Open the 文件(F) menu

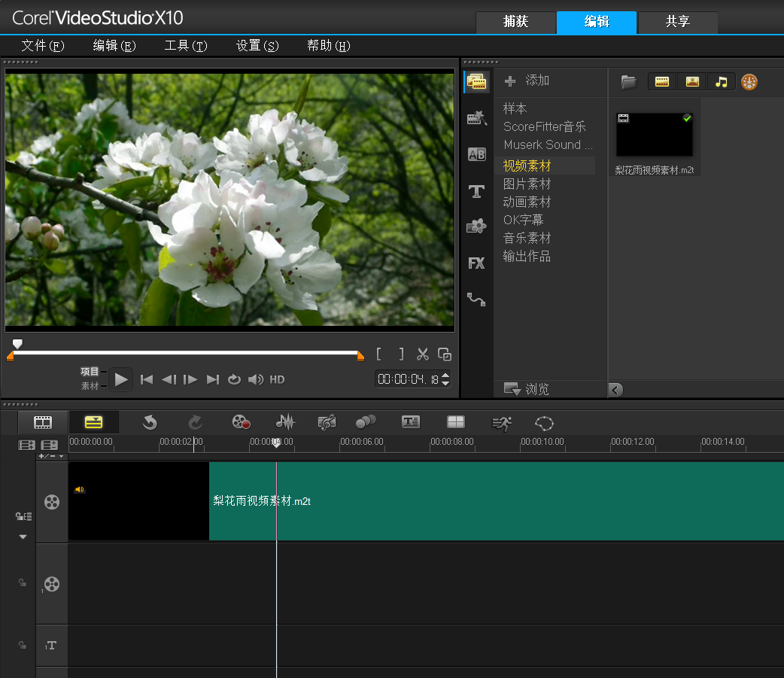43,46
